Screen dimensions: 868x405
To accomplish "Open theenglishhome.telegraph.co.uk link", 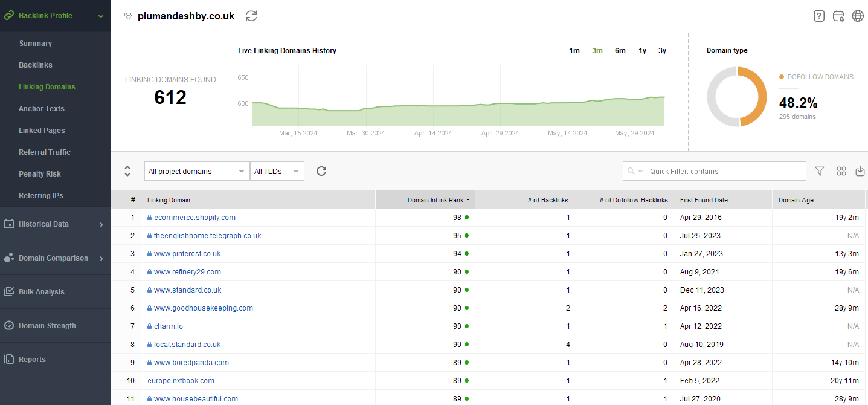I will click(x=208, y=236).
